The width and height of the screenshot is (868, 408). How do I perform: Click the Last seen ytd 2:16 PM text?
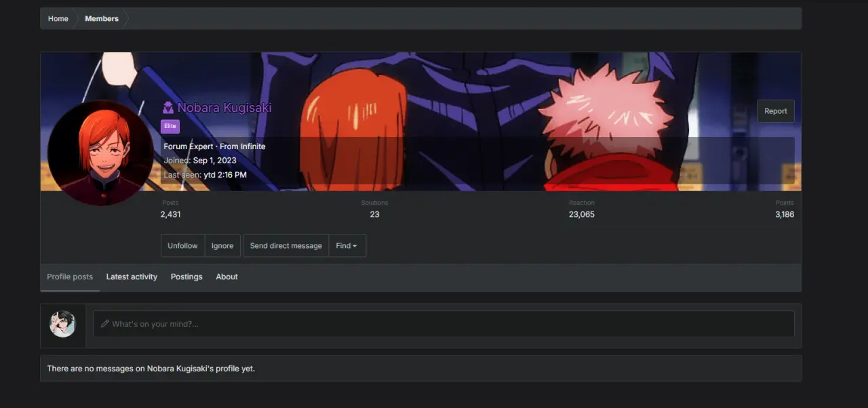[x=205, y=175]
